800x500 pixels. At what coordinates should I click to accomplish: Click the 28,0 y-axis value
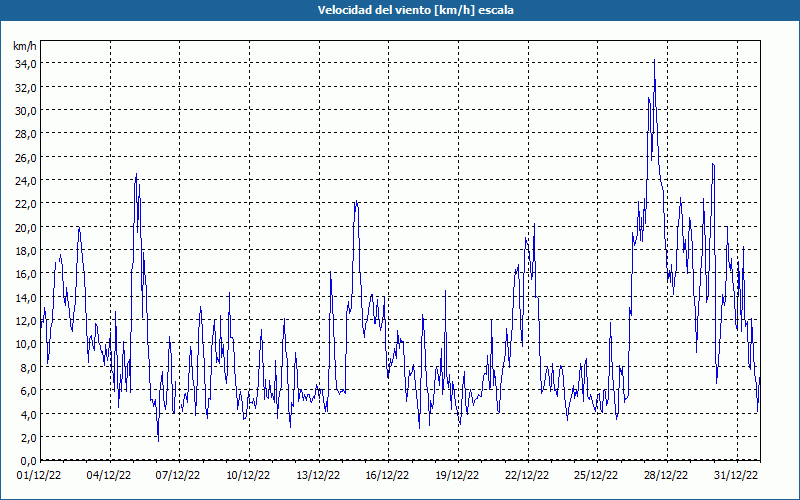pos(27,134)
